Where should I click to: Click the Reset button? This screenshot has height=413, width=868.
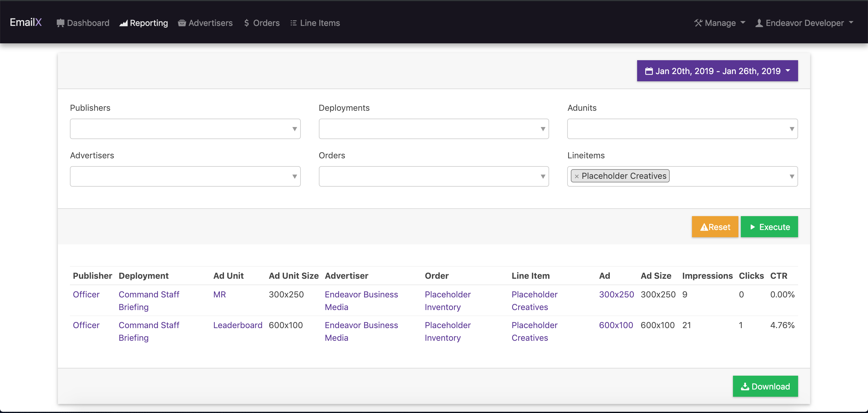pos(715,227)
